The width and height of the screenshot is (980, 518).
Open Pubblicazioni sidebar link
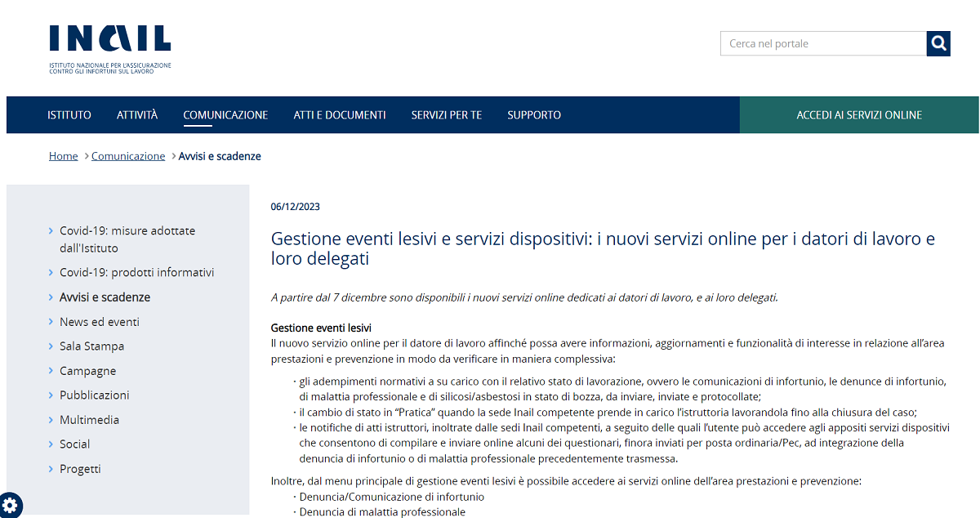click(95, 395)
